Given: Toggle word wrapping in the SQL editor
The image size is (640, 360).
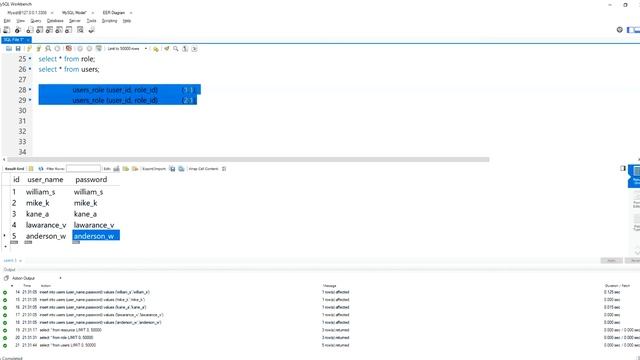Looking at the screenshot, I should pos(195,49).
